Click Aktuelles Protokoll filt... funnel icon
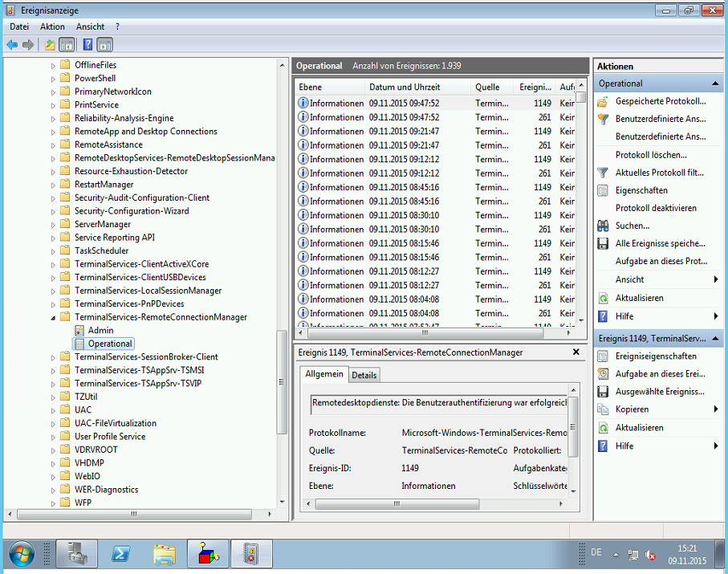The height and width of the screenshot is (574, 728). (x=603, y=173)
